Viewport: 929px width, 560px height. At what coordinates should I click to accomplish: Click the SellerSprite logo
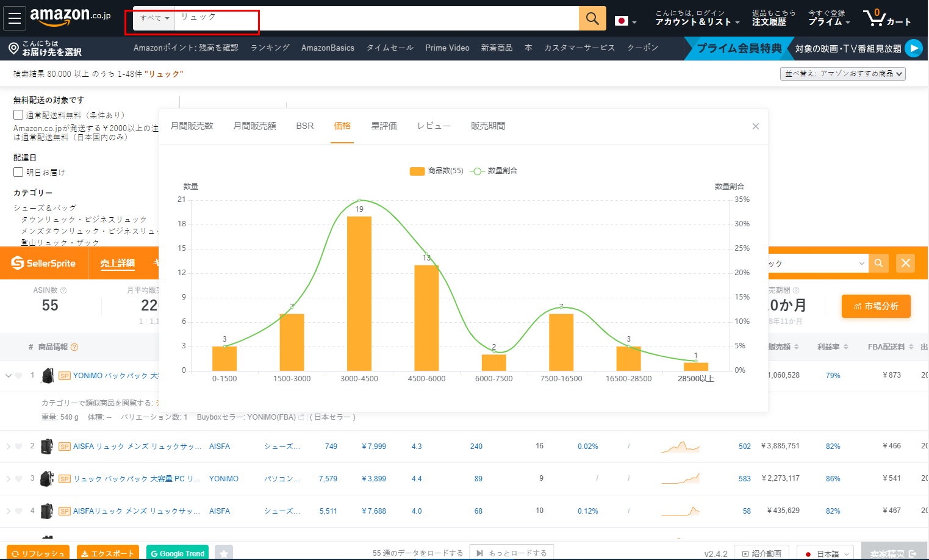(43, 264)
